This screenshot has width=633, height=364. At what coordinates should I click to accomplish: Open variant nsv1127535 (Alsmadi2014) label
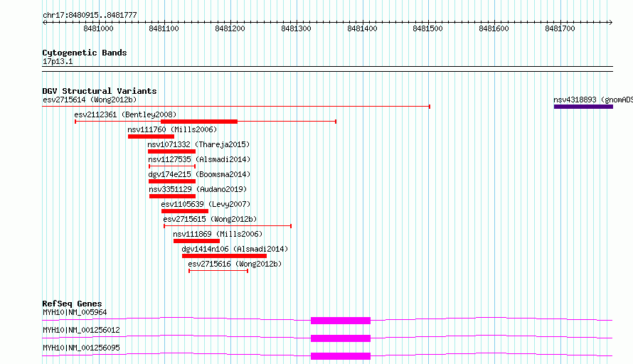click(x=199, y=159)
